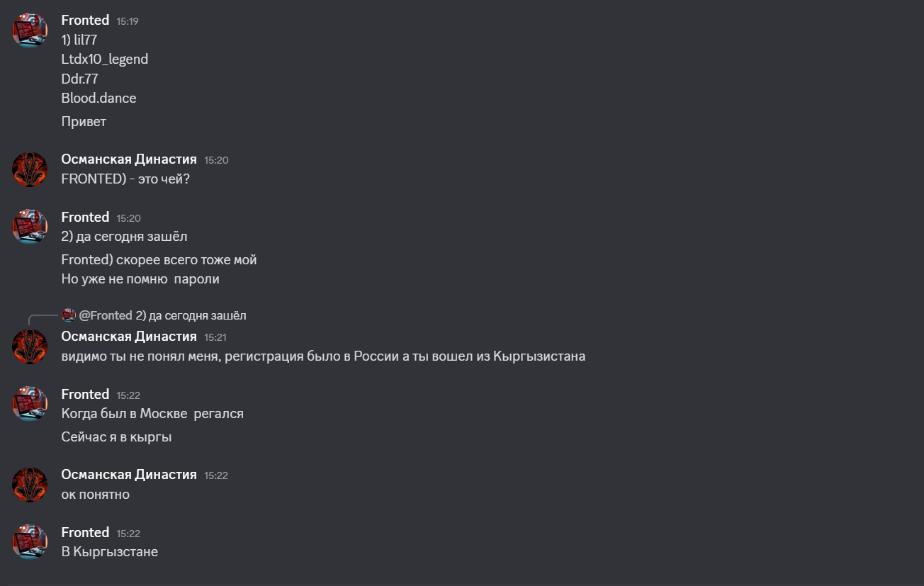Screen dimensions: 924x586
Task: Click Османская Династия username above 'ок понятно'
Action: tap(129, 475)
